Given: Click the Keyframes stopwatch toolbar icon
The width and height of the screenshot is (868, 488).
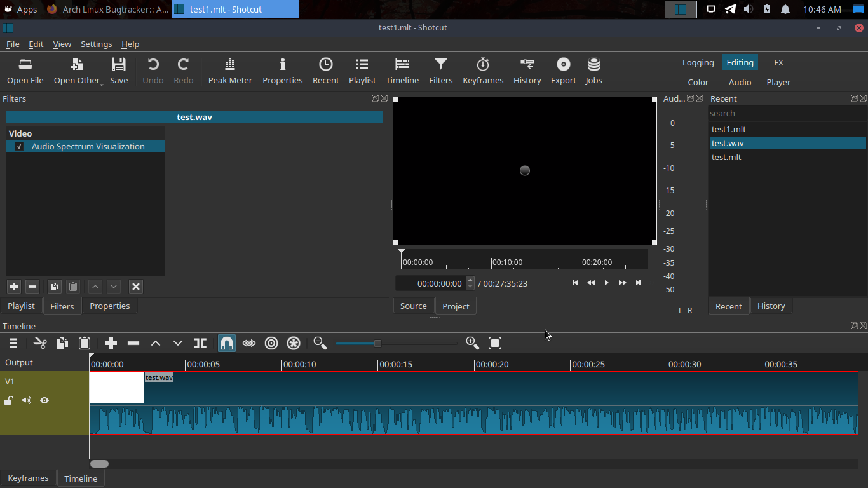Looking at the screenshot, I should [x=483, y=71].
